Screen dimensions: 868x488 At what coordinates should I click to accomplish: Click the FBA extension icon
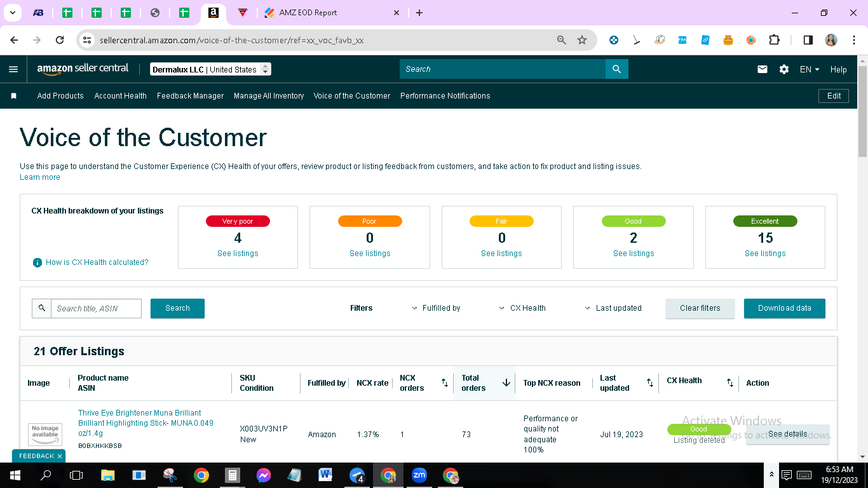coord(682,40)
